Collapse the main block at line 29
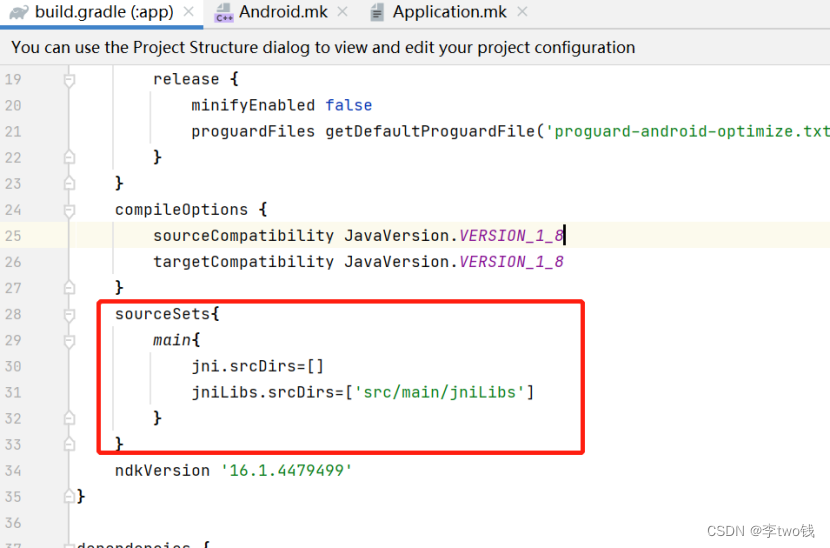Screen dimensions: 830x548 pos(69,342)
